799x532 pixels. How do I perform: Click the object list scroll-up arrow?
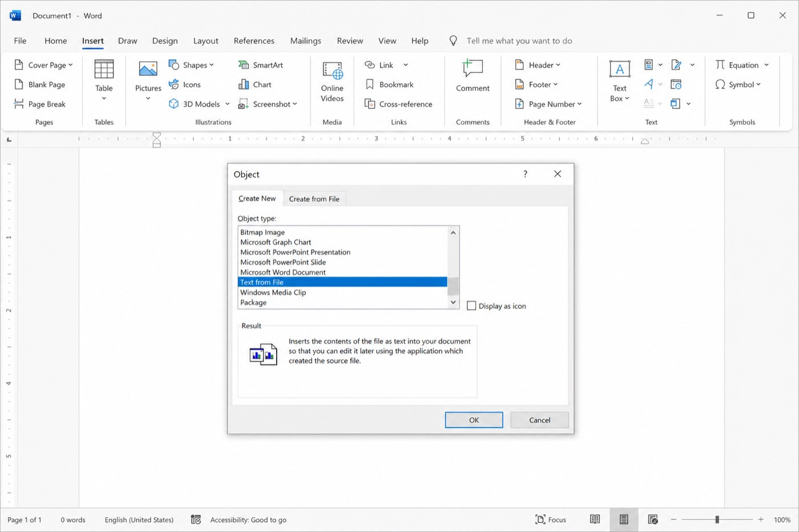point(453,232)
